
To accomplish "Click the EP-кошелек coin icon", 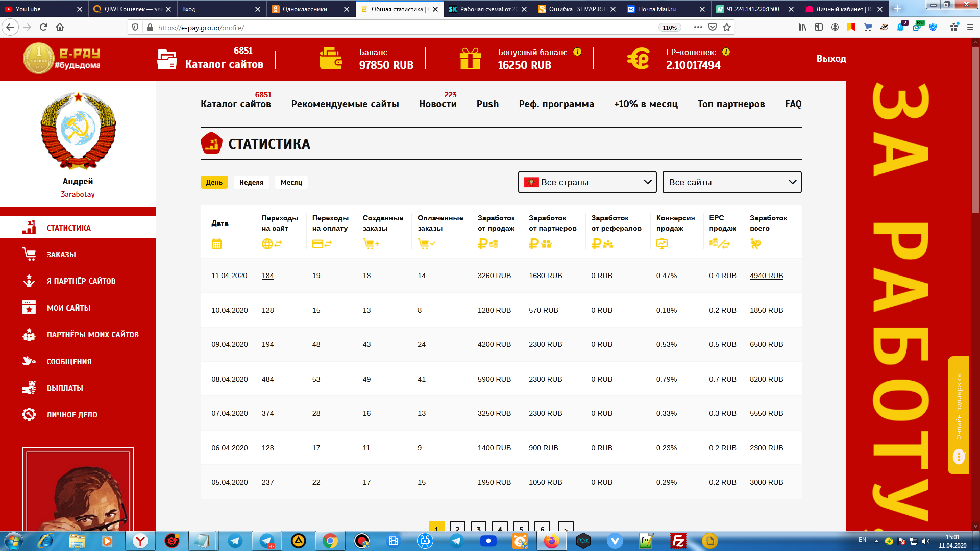I will point(638,59).
